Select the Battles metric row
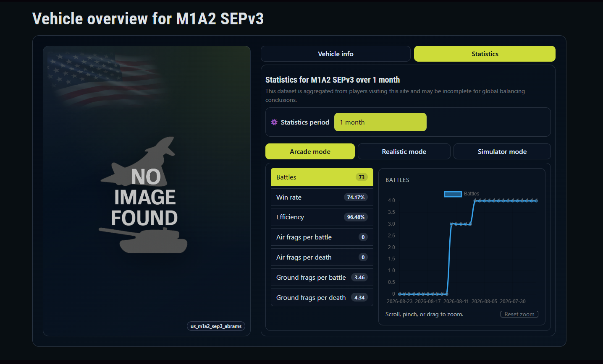This screenshot has height=364, width=603. click(x=322, y=177)
